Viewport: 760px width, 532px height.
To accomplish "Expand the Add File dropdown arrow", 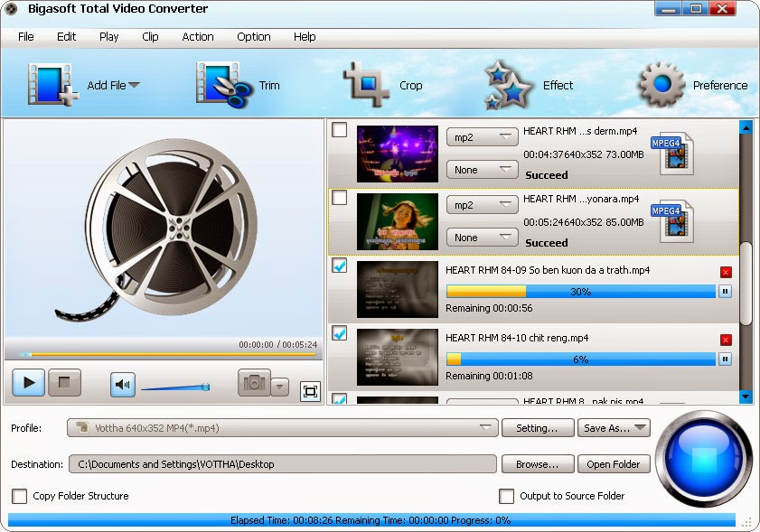I will 135,85.
